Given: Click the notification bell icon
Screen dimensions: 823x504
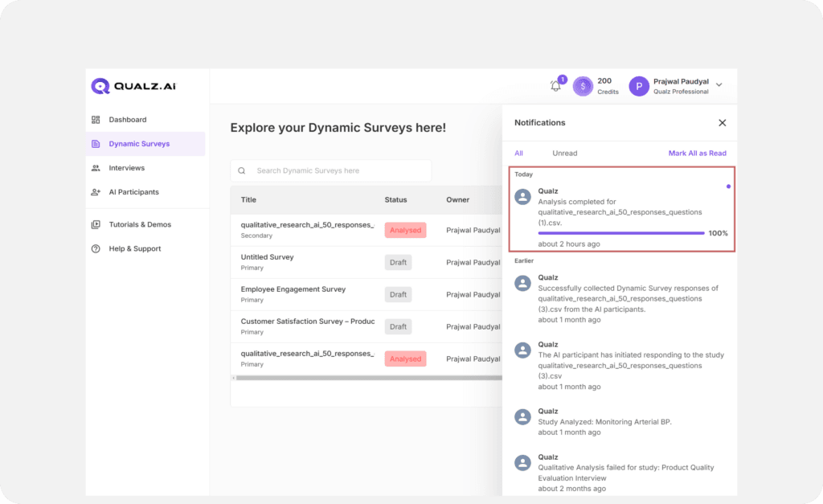Looking at the screenshot, I should click(x=555, y=86).
